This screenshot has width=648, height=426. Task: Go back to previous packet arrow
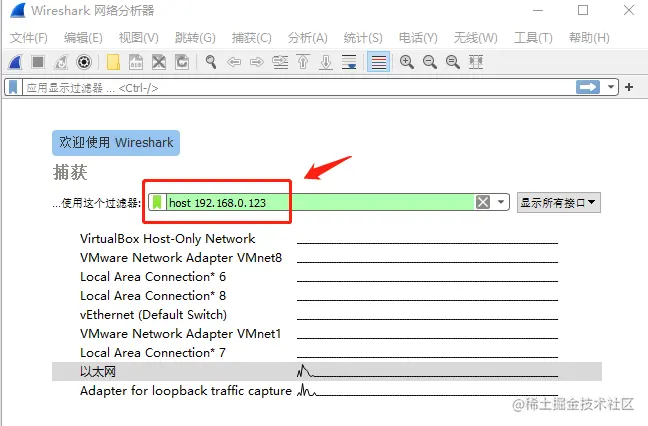(234, 62)
